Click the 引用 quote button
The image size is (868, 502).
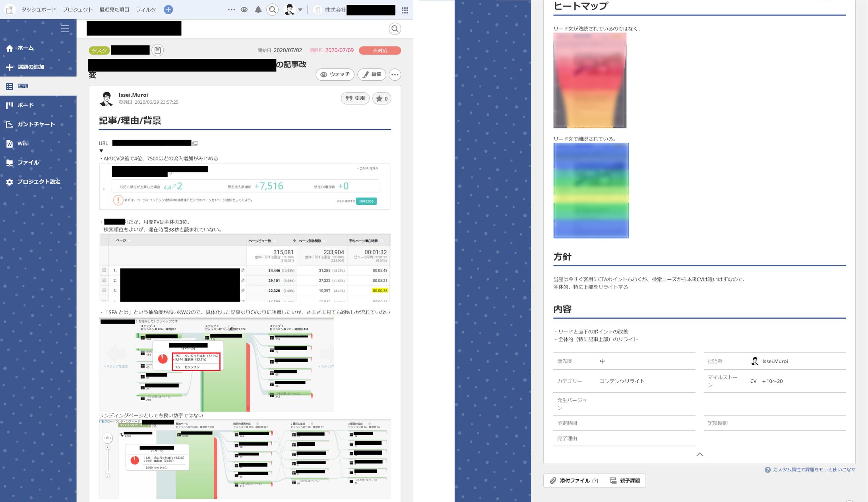tap(355, 98)
